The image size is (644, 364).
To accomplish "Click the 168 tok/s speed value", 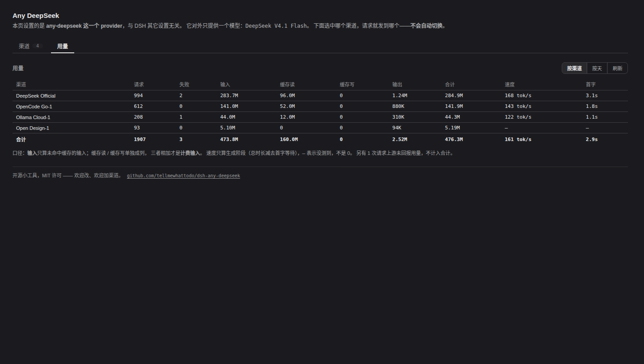I will [x=518, y=95].
